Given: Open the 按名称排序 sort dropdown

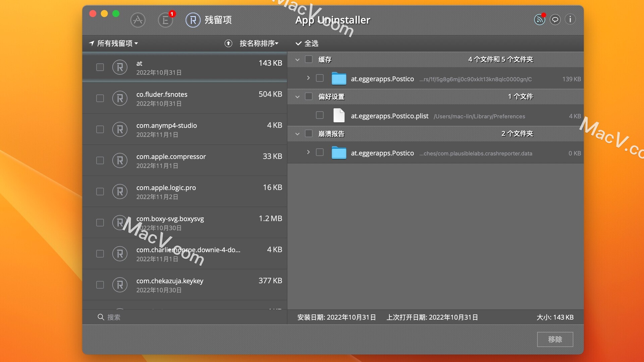Looking at the screenshot, I should (259, 43).
